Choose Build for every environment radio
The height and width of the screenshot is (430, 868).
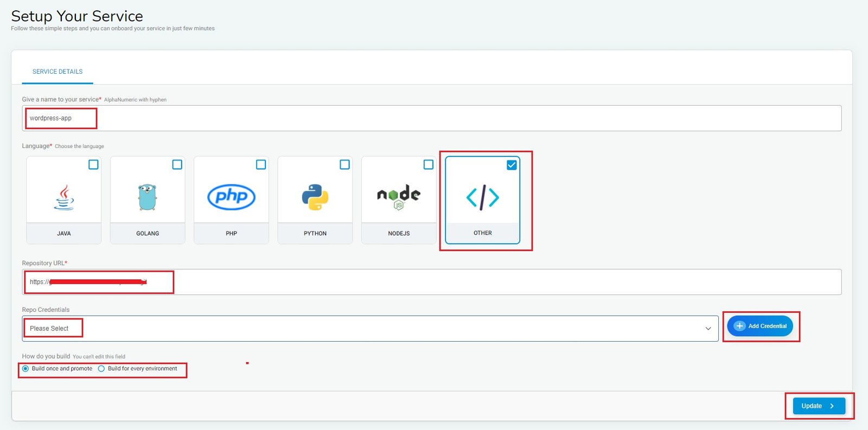tap(101, 369)
